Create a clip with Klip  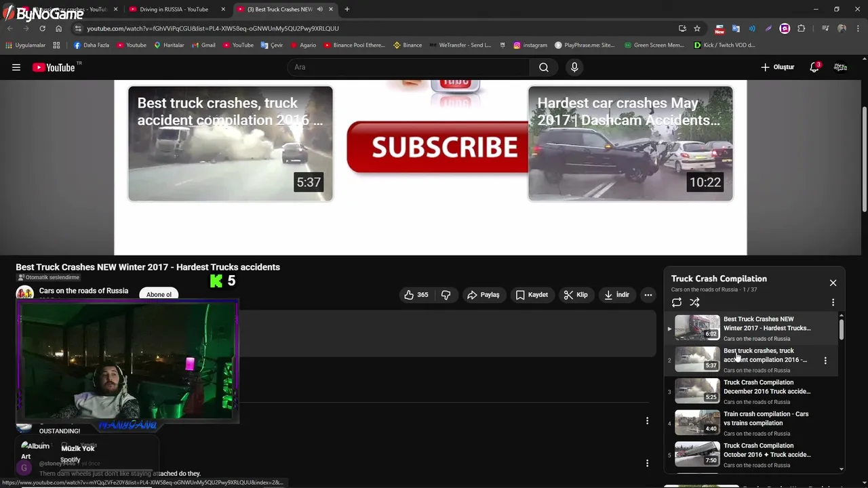tap(576, 295)
